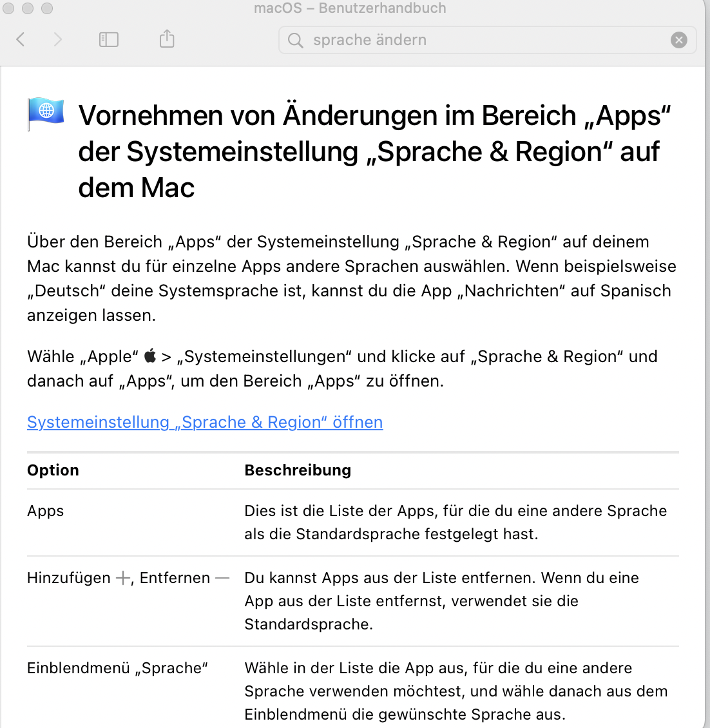Click description text starting Dies ist die Liste
The width and height of the screenshot is (710, 728).
[456, 522]
